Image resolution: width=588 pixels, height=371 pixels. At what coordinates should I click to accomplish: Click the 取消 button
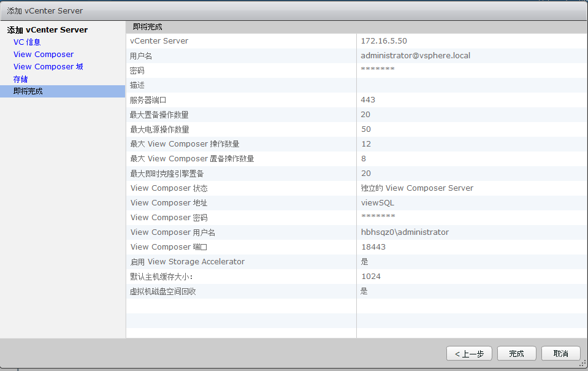[x=561, y=353]
